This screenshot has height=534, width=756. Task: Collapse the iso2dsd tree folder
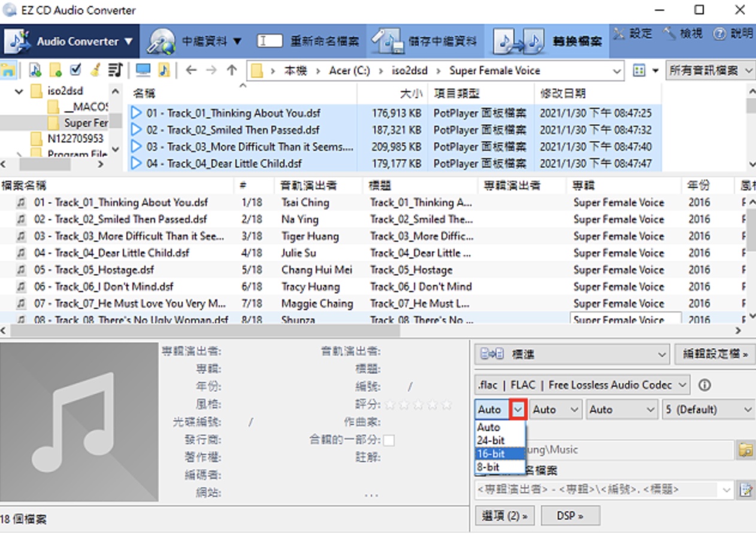coord(20,92)
